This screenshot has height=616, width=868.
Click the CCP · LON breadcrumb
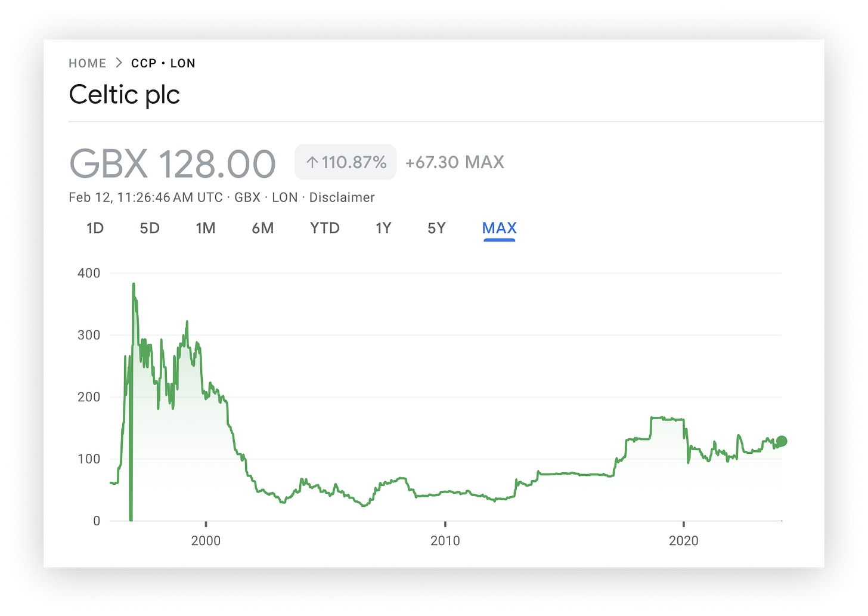pyautogui.click(x=163, y=63)
